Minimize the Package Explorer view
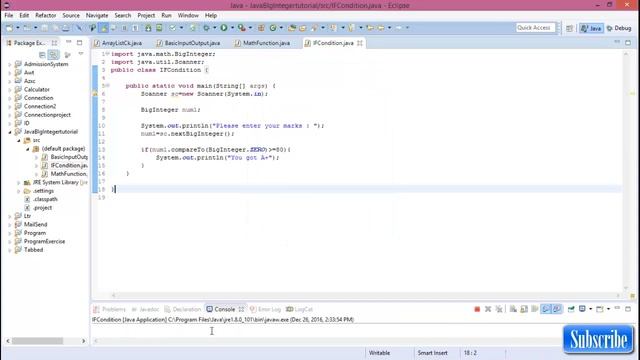Viewport: 640px width, 360px height. click(x=69, y=42)
